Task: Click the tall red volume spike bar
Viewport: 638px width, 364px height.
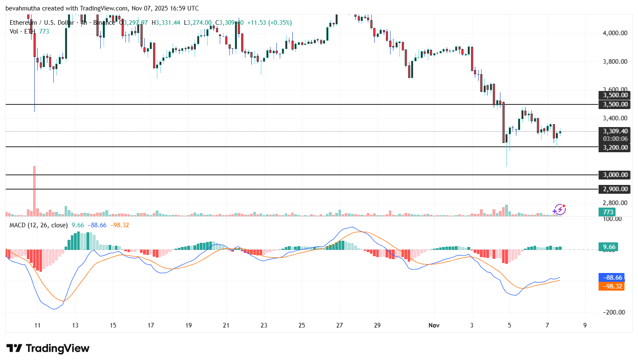Action: coord(34,189)
